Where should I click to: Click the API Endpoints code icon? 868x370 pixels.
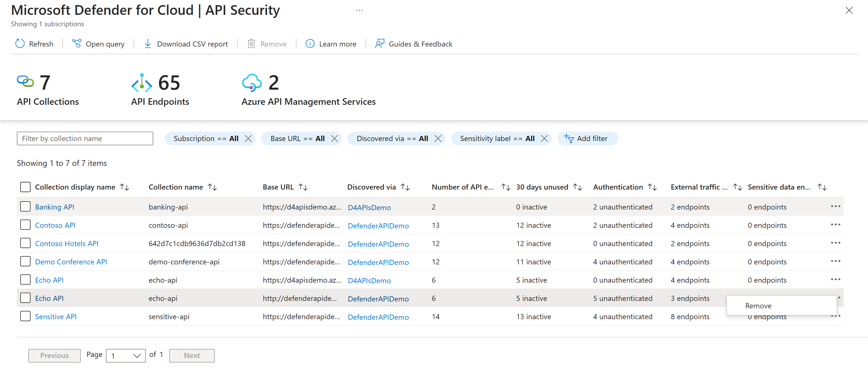pyautogui.click(x=142, y=83)
